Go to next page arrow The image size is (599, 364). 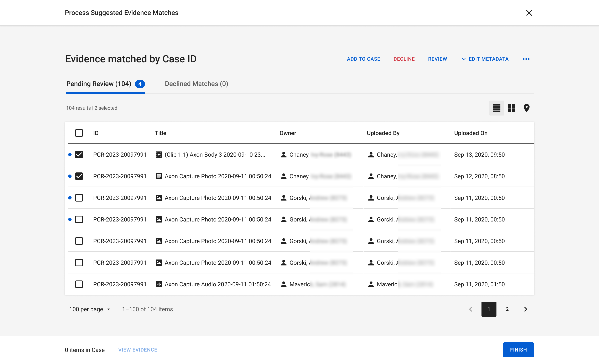(525, 309)
